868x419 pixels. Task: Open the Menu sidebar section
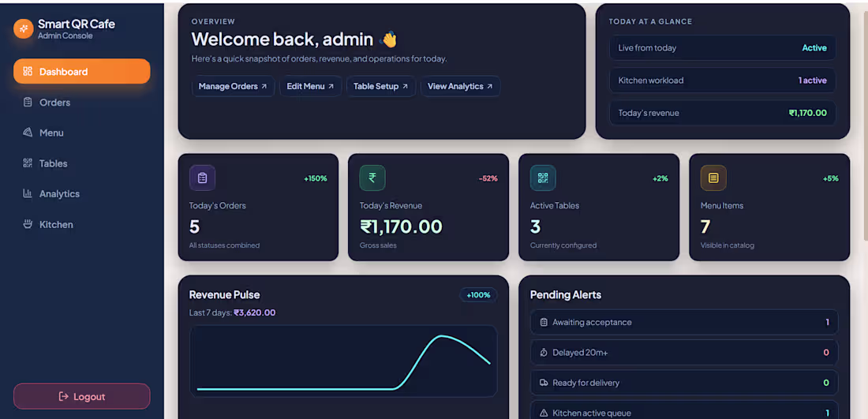pos(82,133)
